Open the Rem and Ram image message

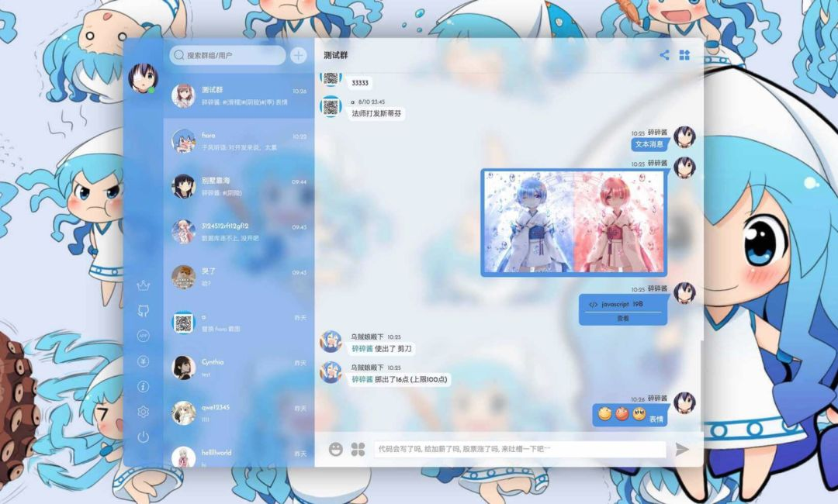pos(573,220)
